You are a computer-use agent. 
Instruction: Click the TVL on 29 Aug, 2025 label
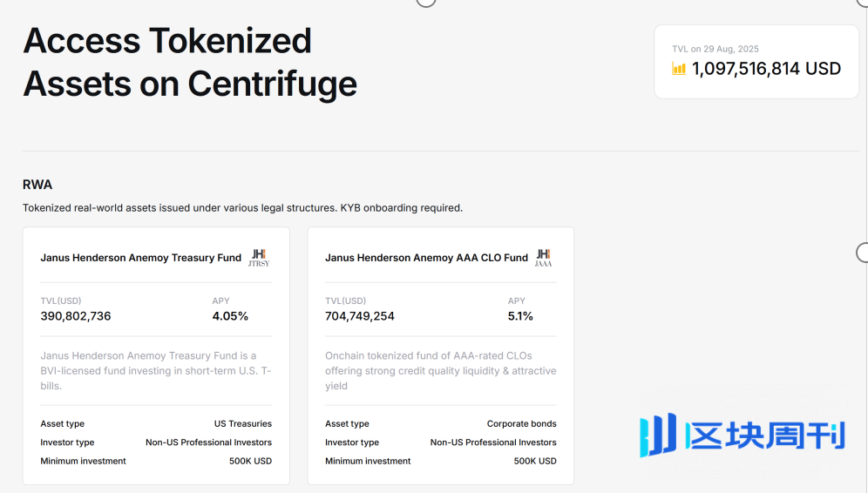(x=715, y=49)
